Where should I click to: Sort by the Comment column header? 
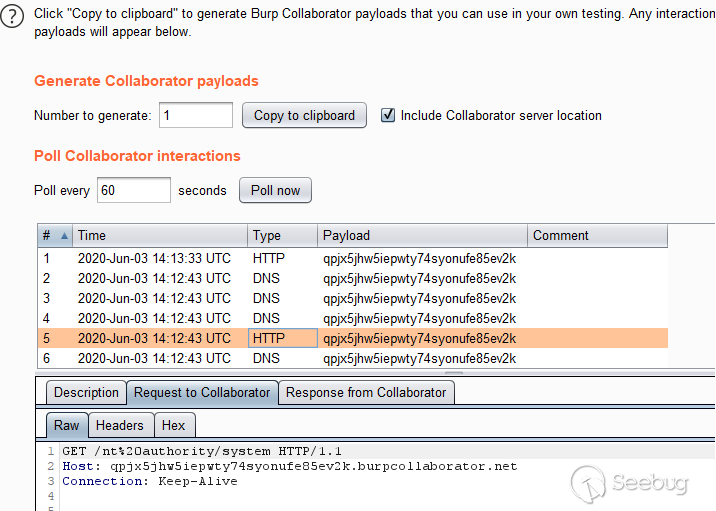click(x=597, y=236)
